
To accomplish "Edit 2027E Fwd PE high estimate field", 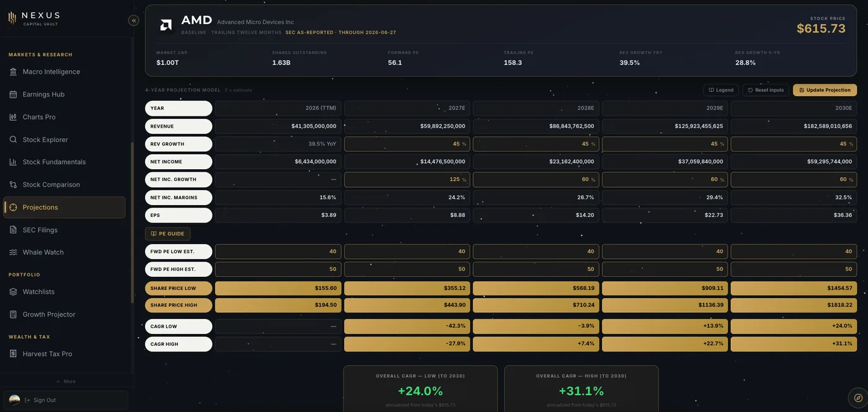I will (407, 270).
